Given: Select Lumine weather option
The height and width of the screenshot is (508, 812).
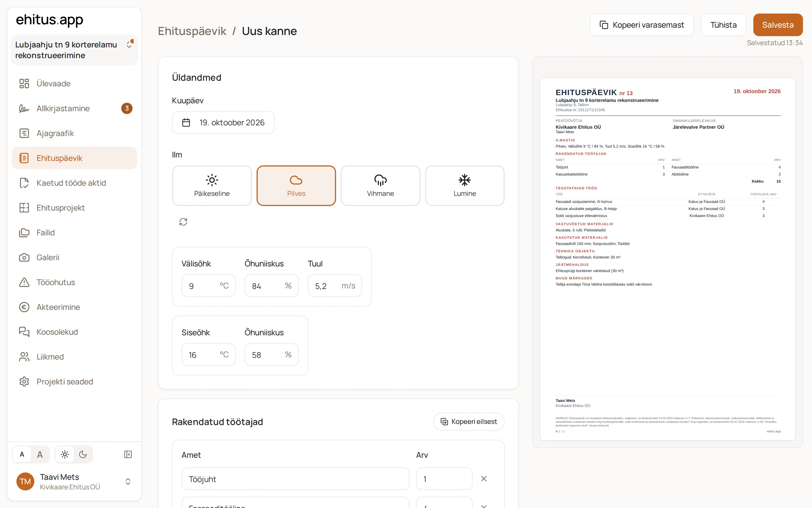Looking at the screenshot, I should pos(464,185).
